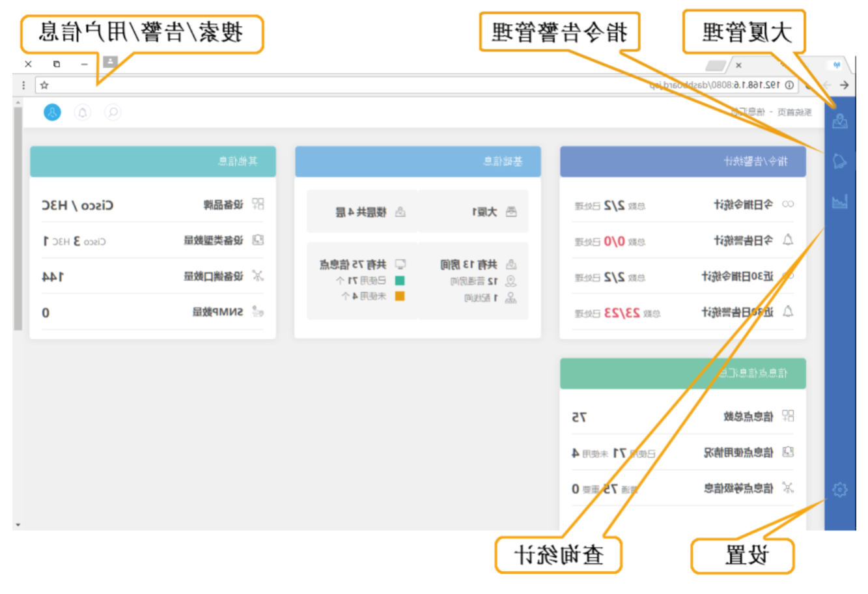Click the round bell alarm icon in page header
868x594 pixels.
coord(83,112)
